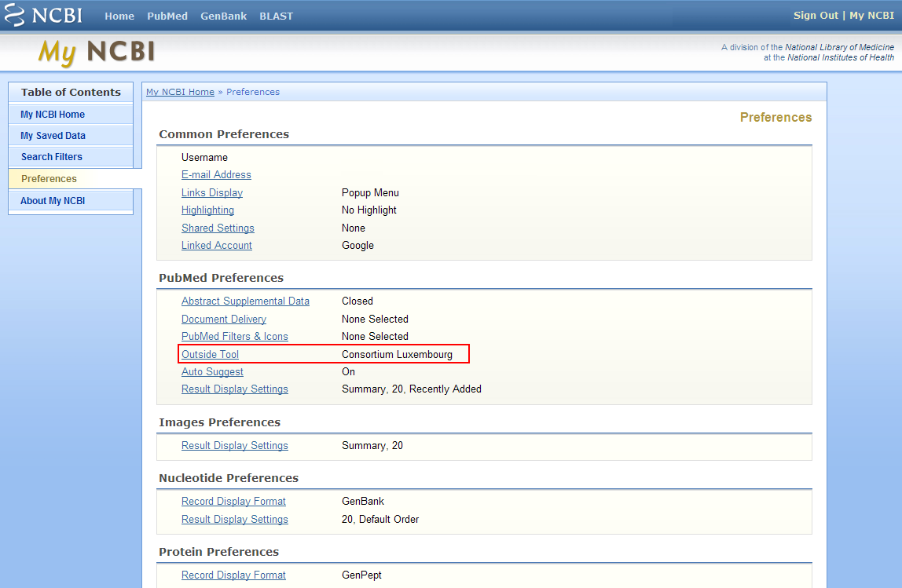Click 'Summary, 20, Recently Added' text
902x588 pixels.
point(411,389)
